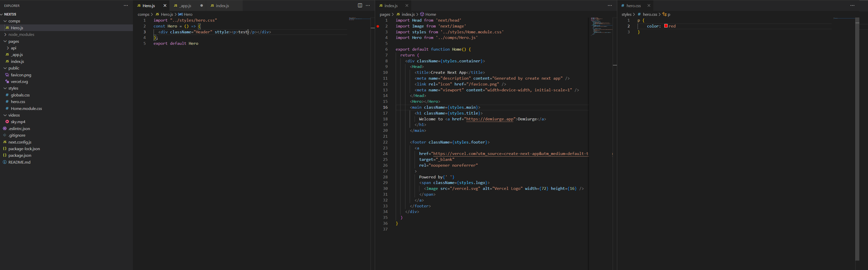The height and width of the screenshot is (270, 868).
Task: Follow the https://demiurge.app link in index.js
Action: click(x=490, y=119)
